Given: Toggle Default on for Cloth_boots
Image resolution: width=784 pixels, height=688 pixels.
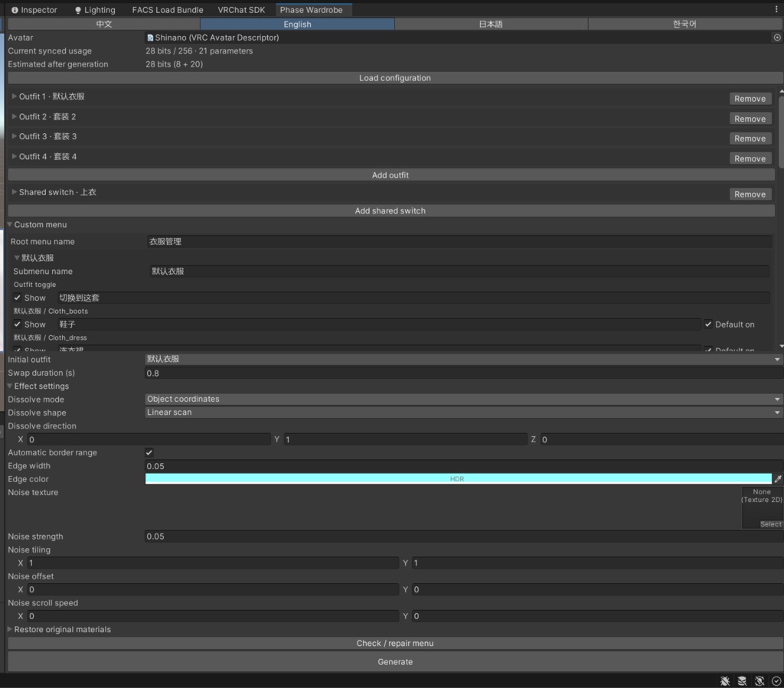Looking at the screenshot, I should 708,324.
